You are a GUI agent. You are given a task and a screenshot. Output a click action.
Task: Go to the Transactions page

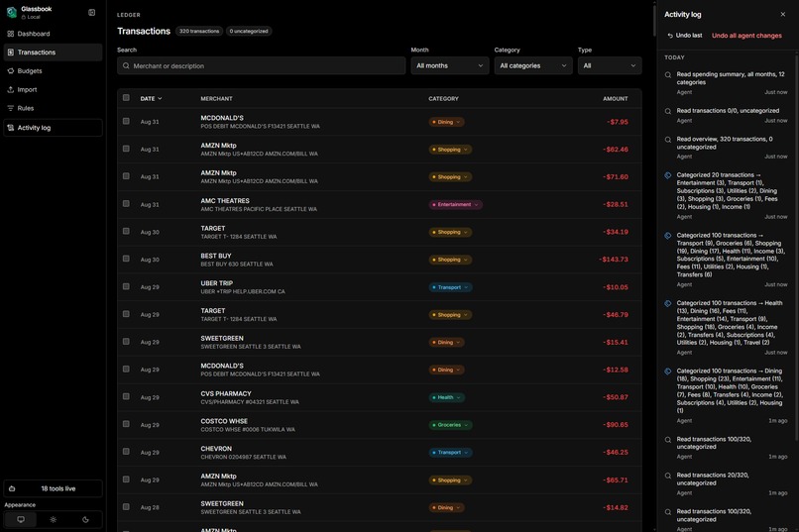pyautogui.click(x=53, y=53)
